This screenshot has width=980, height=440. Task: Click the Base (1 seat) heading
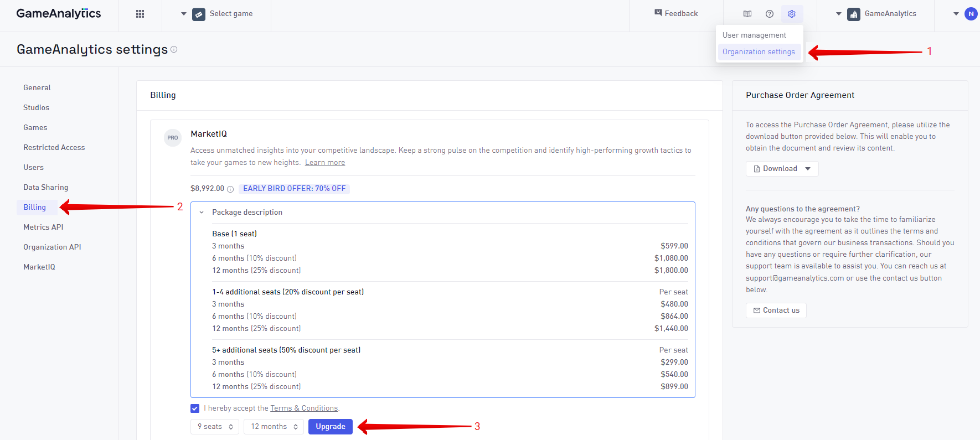tap(235, 234)
